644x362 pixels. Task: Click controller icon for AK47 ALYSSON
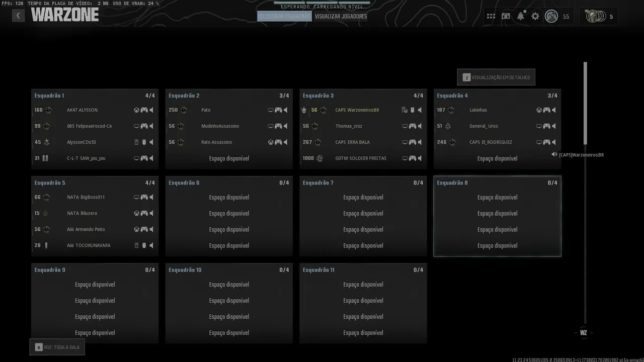pyautogui.click(x=144, y=110)
